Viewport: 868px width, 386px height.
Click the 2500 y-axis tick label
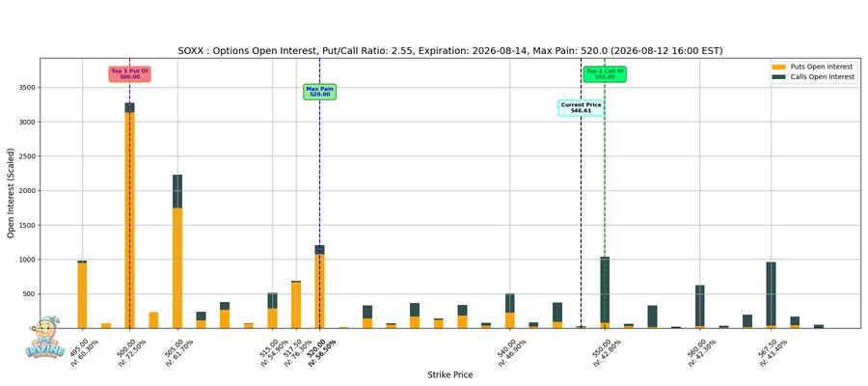[27, 156]
